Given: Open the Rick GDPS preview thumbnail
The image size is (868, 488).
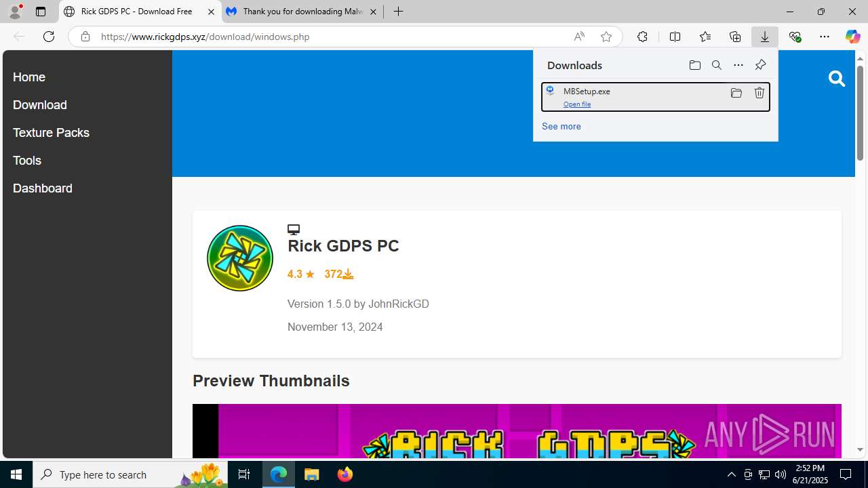Looking at the screenshot, I should 517,431.
